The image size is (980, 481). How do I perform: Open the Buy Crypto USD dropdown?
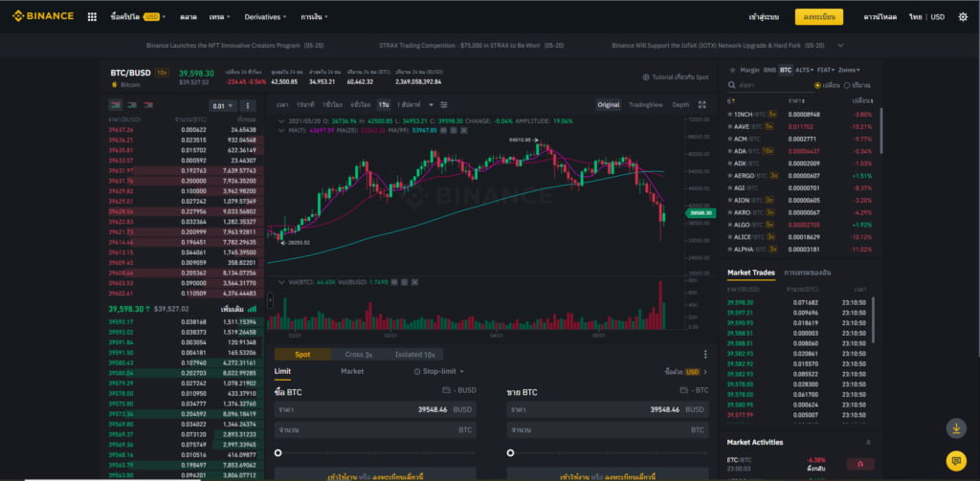tap(138, 17)
